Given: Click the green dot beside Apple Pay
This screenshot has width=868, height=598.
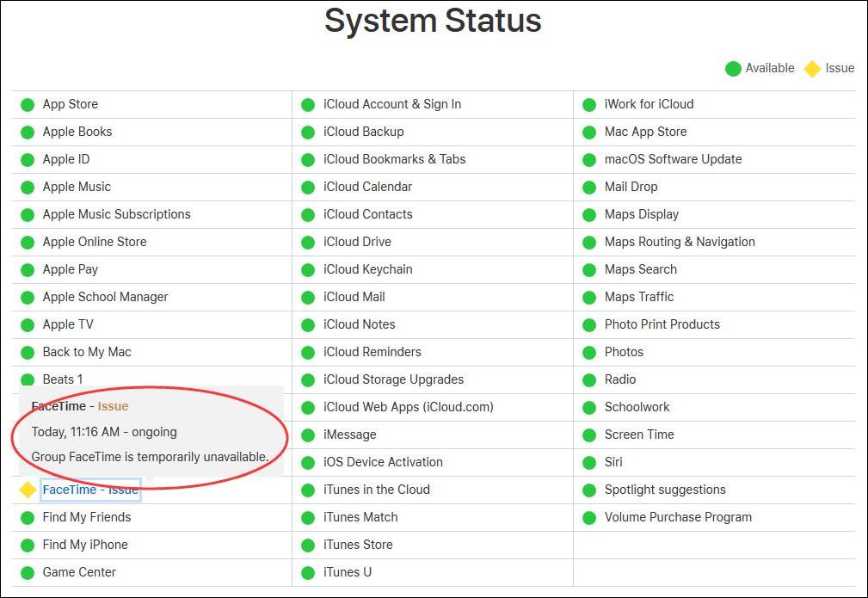Looking at the screenshot, I should click(28, 270).
